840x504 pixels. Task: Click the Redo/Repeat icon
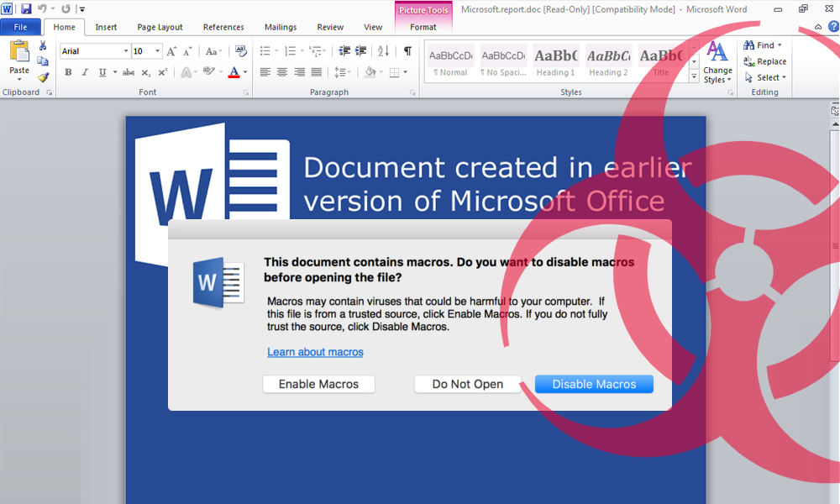[x=66, y=8]
